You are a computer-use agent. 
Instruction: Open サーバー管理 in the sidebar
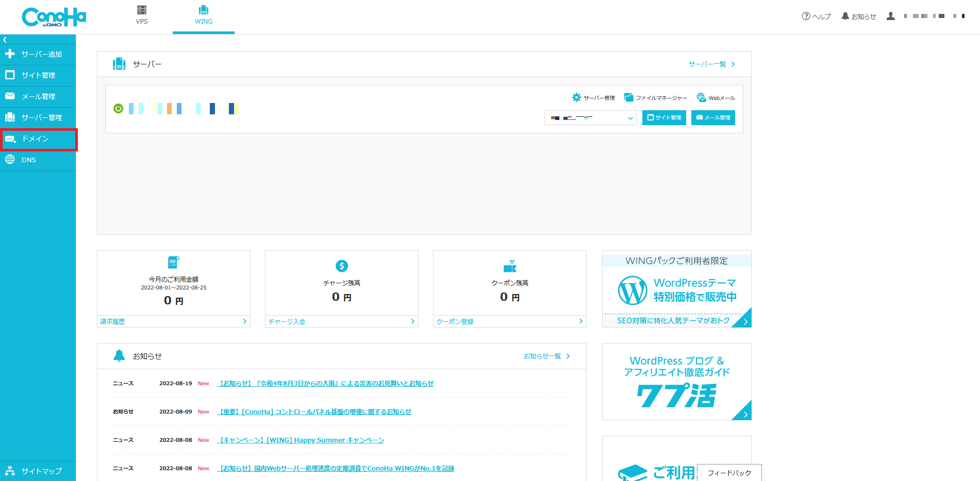coord(38,117)
